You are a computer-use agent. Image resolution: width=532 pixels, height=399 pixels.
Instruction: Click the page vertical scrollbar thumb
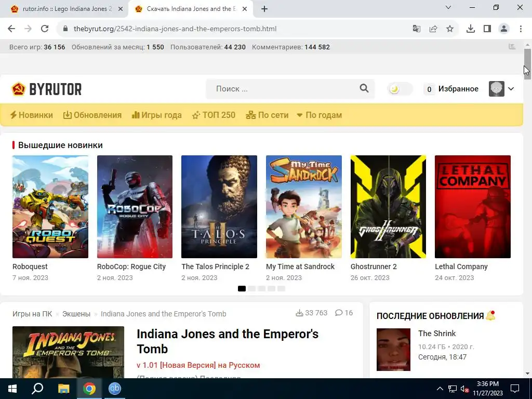click(527, 64)
